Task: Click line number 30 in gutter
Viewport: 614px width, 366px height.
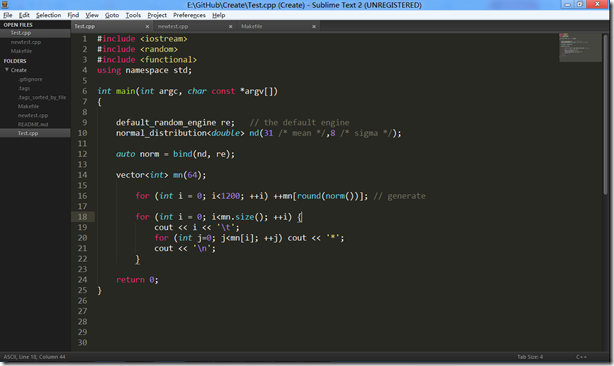Action: [x=82, y=343]
